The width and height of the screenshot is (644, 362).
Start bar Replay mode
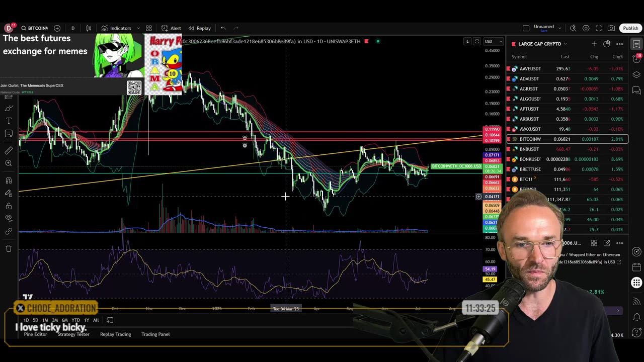tap(199, 28)
